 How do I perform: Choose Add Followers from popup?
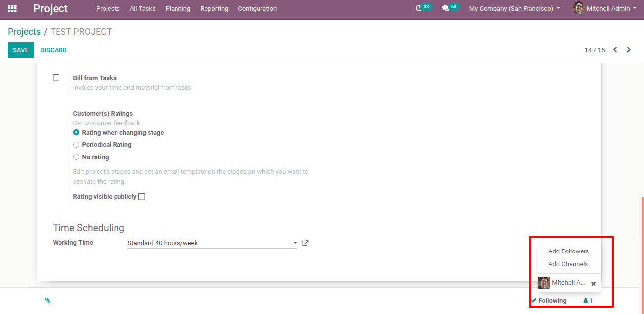[569, 251]
